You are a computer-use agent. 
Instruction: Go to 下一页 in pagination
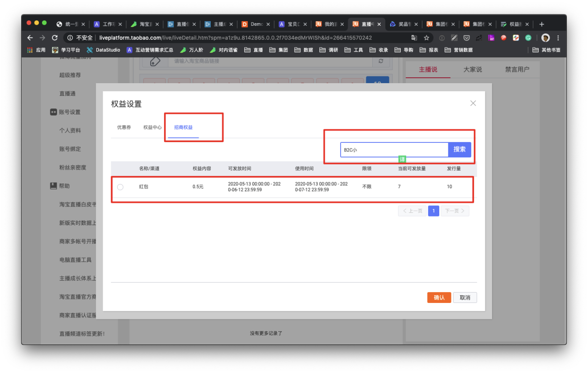click(x=455, y=211)
